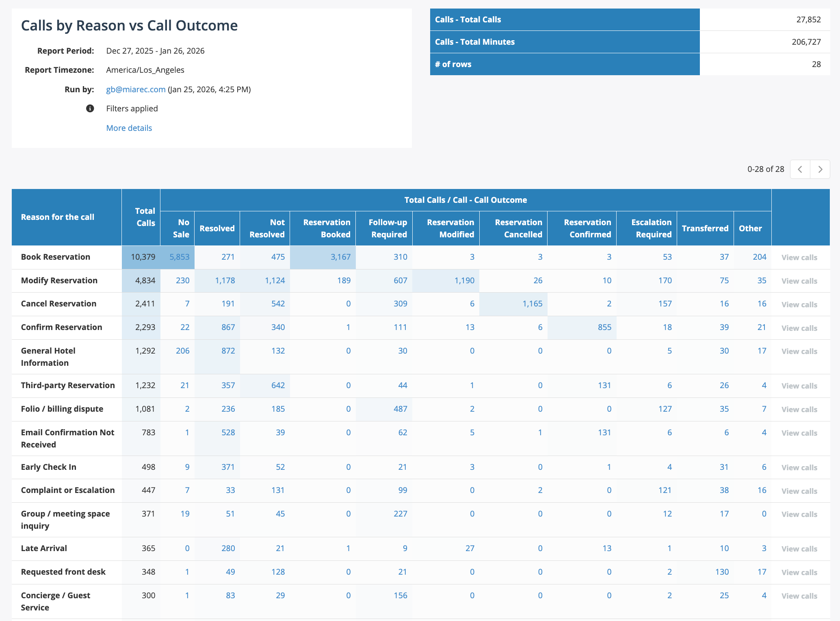The image size is (840, 621).
Task: Open Book Reservation No Sale count 5,853
Action: click(x=179, y=257)
